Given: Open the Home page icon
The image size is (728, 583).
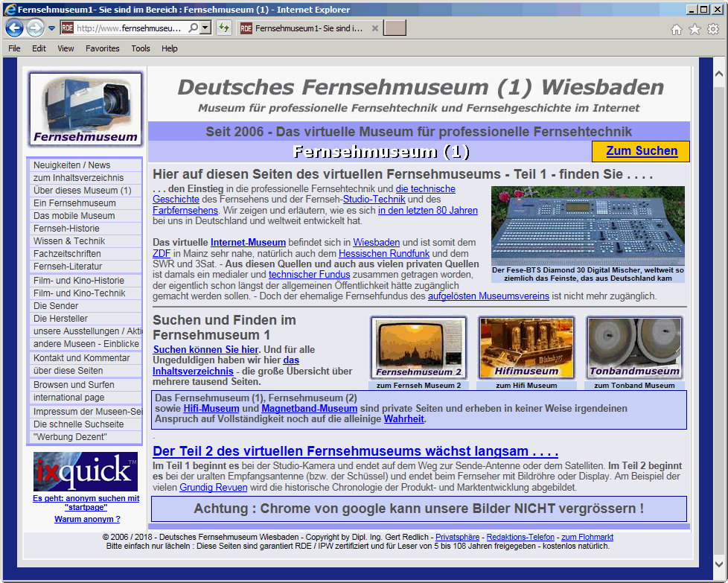Looking at the screenshot, I should [677, 30].
